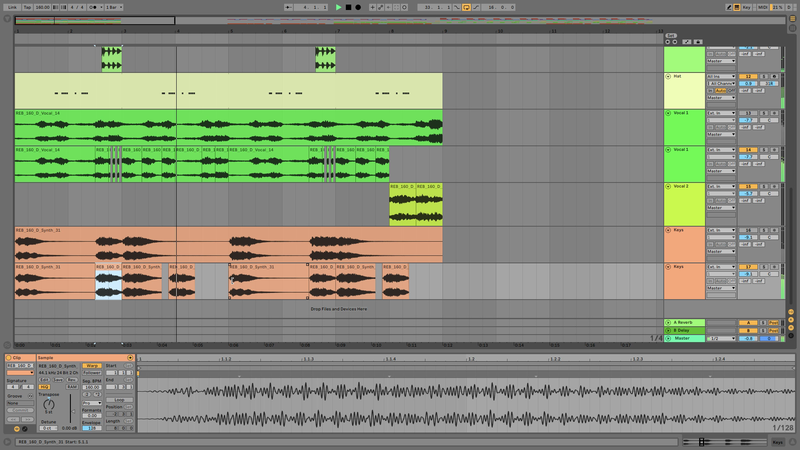Screen dimensions: 800x450
Task: Click the Seg. BPM field showing 160.00
Action: [x=92, y=387]
